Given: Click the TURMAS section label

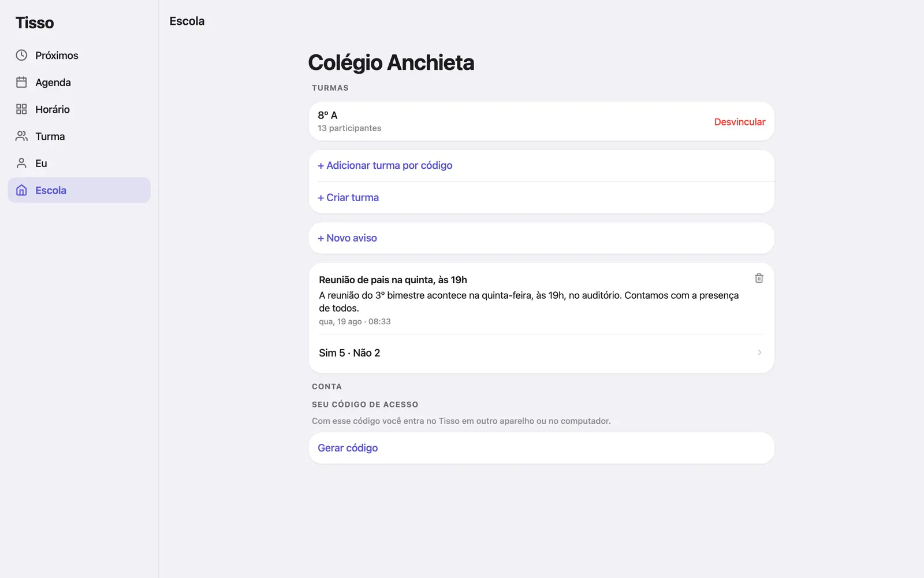Looking at the screenshot, I should point(330,88).
